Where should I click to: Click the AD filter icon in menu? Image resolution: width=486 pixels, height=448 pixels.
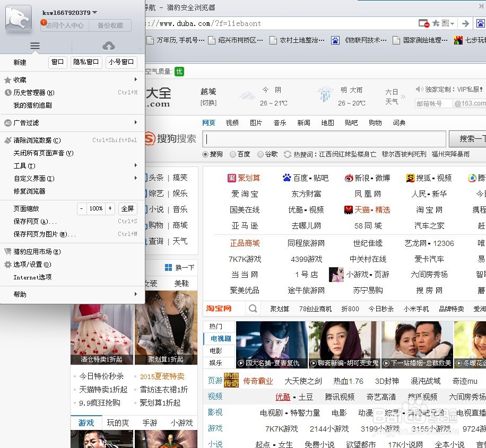[8, 123]
